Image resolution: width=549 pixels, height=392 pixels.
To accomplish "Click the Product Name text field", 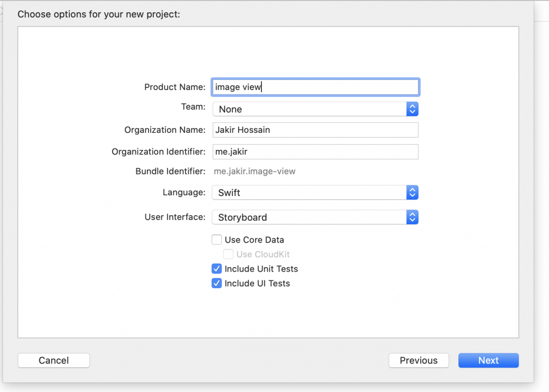I will pyautogui.click(x=315, y=87).
